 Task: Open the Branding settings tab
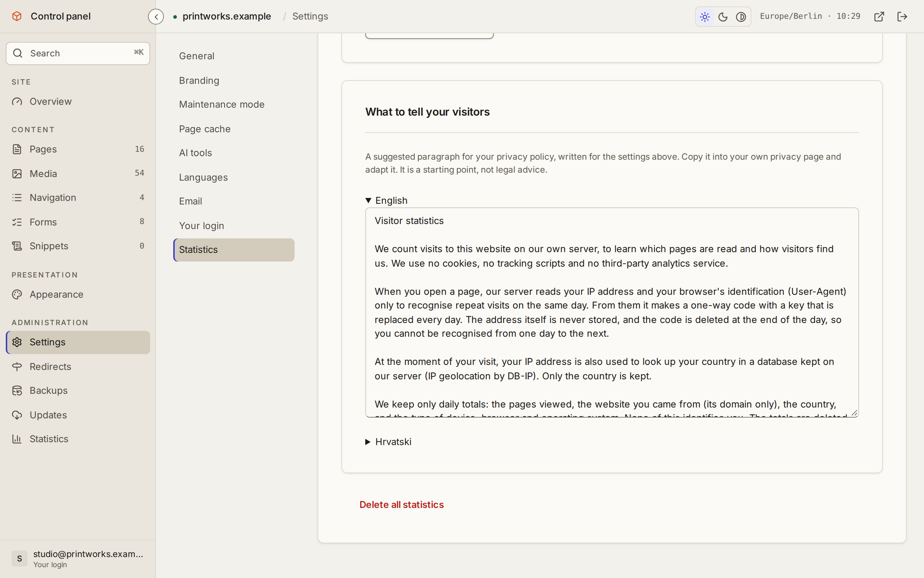234,81
